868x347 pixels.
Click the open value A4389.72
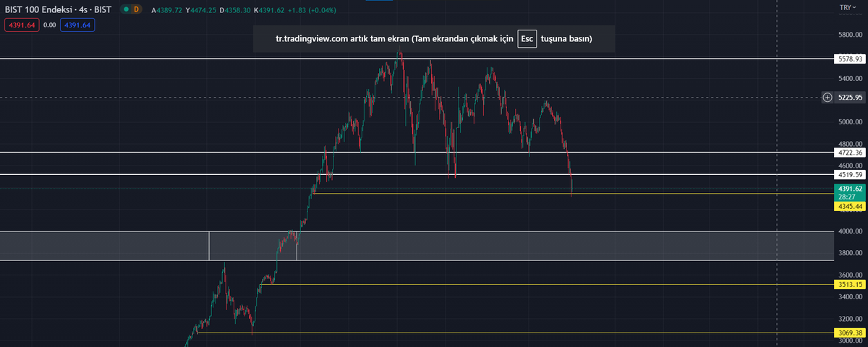point(169,10)
